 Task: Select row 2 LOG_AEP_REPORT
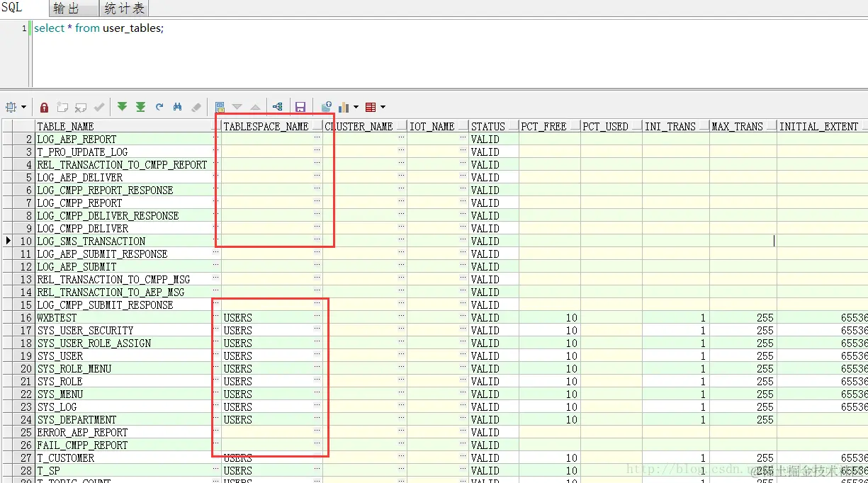[x=128, y=139]
